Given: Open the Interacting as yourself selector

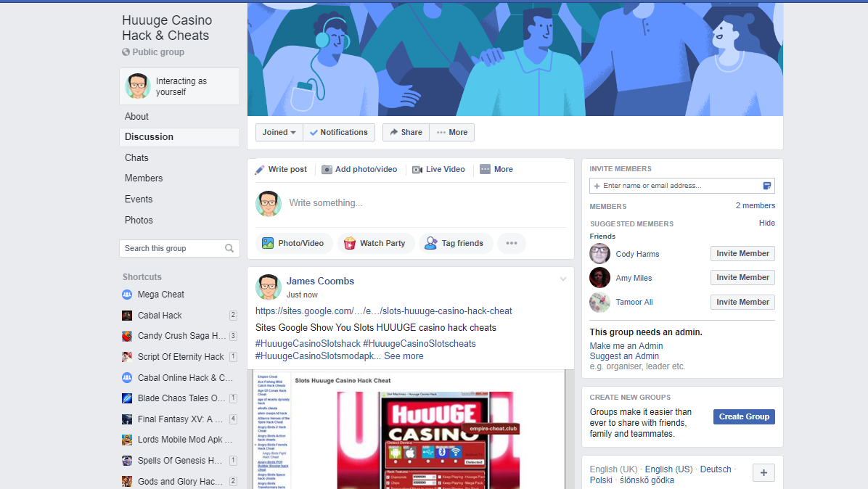Looking at the screenshot, I should pyautogui.click(x=179, y=86).
